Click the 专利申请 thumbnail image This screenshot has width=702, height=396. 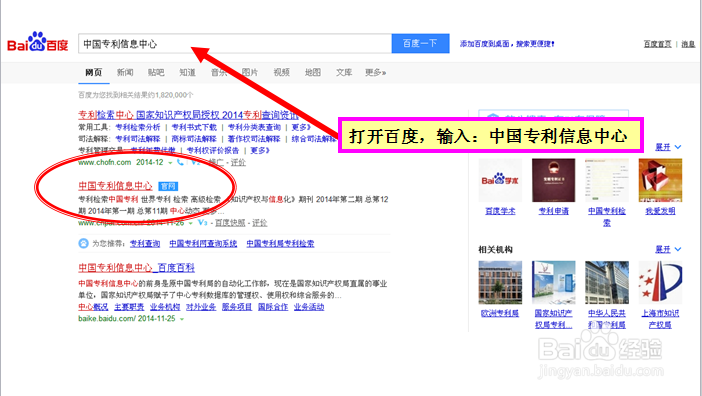(553, 180)
